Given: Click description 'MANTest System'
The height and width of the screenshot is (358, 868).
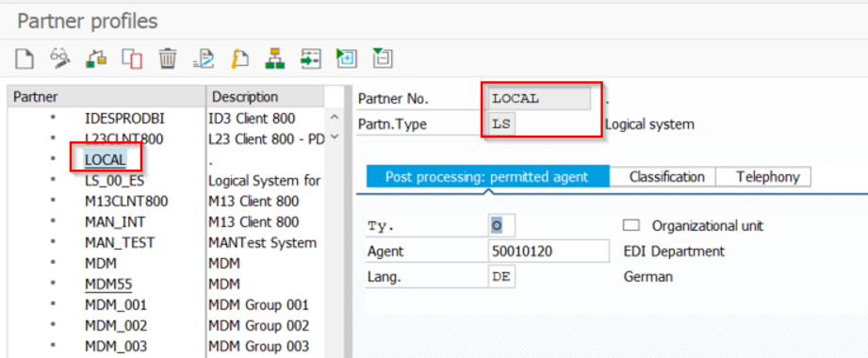Looking at the screenshot, I should (262, 242).
